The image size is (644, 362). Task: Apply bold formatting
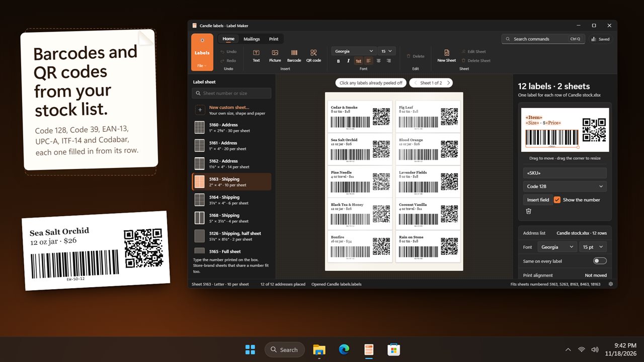pyautogui.click(x=338, y=61)
